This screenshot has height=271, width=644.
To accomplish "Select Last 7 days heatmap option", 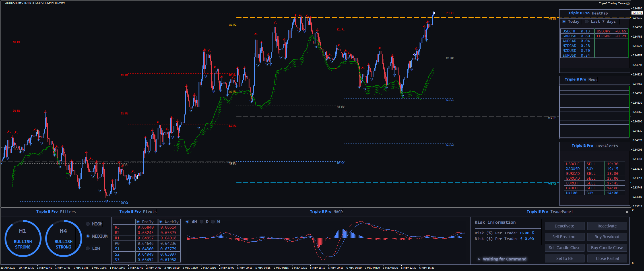I will pos(587,22).
